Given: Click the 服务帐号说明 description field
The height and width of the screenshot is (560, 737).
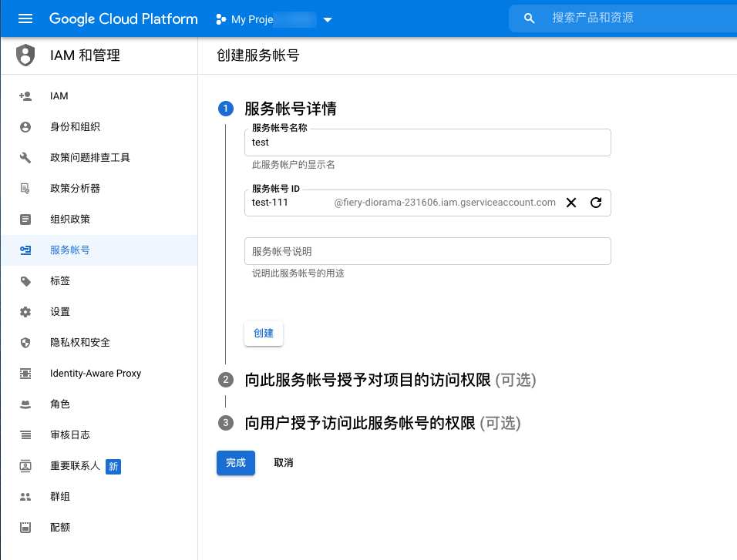Looking at the screenshot, I should [x=427, y=251].
